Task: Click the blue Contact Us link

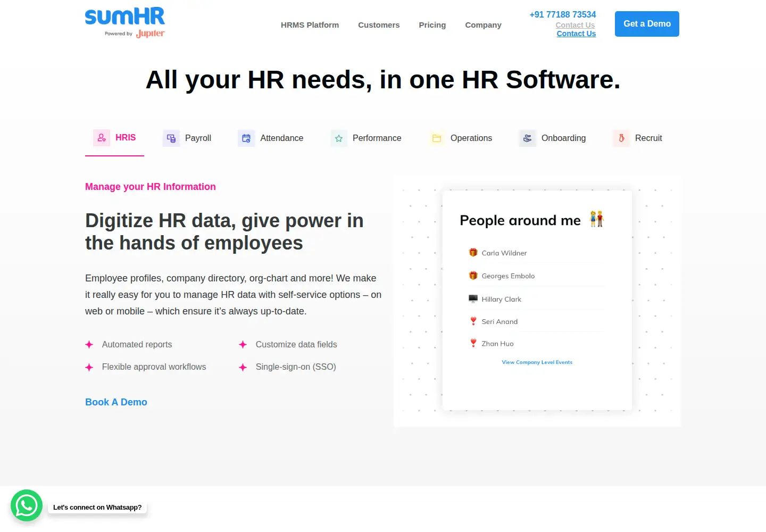Action: 576,34
